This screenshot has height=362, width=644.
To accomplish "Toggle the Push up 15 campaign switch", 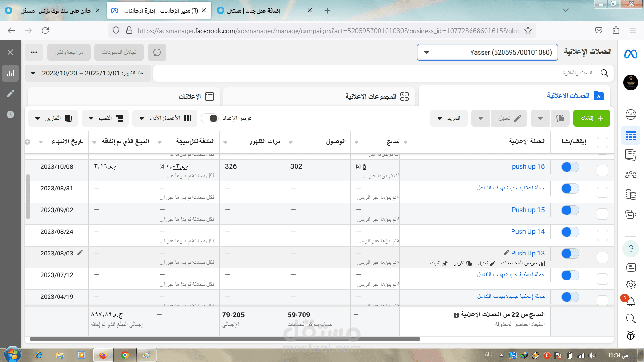I will (570, 210).
